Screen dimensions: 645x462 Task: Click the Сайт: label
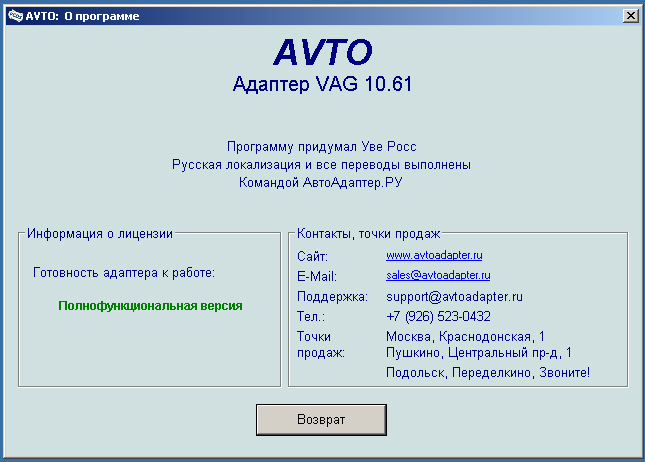point(312,257)
